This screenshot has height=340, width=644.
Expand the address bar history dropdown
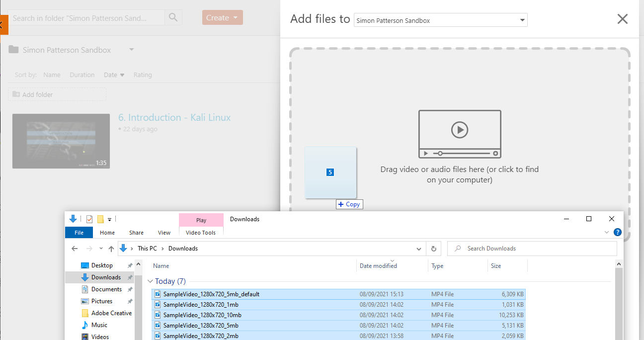click(x=419, y=249)
